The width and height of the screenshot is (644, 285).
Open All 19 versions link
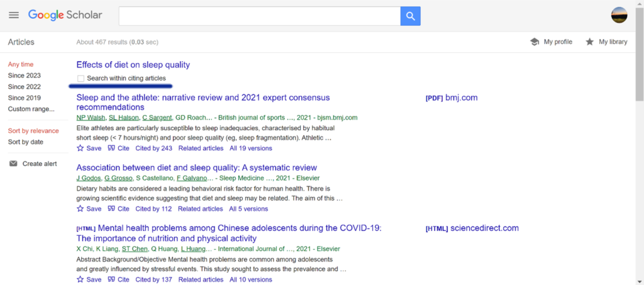tap(250, 148)
